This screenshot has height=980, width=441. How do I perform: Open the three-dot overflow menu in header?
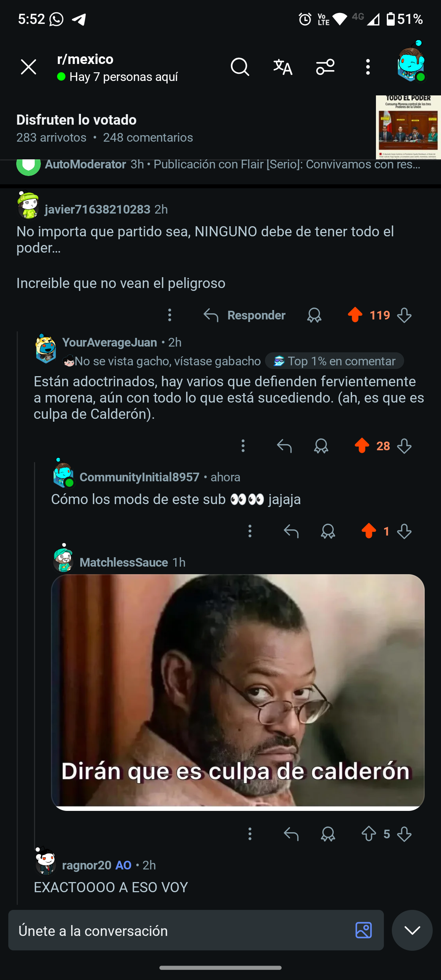[368, 67]
